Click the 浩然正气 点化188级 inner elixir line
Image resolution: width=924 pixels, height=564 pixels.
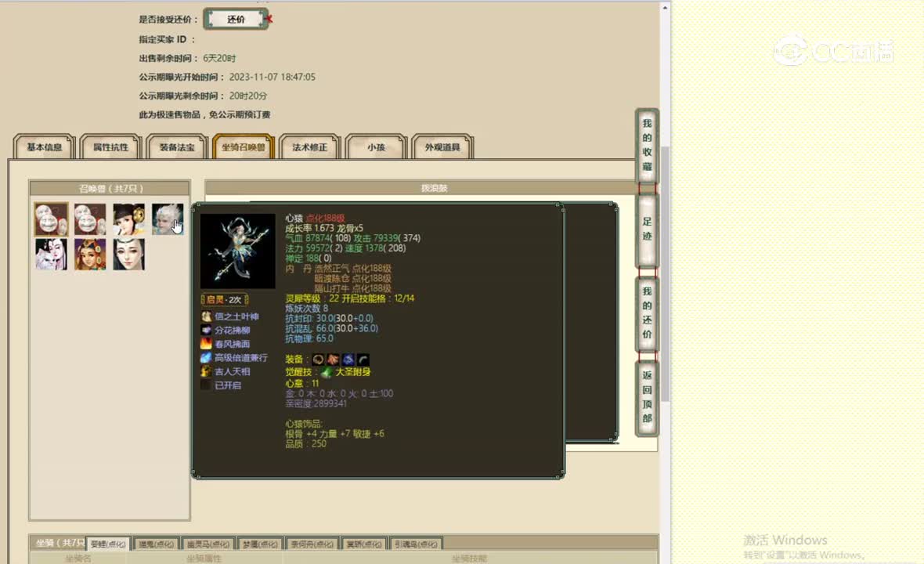352,269
